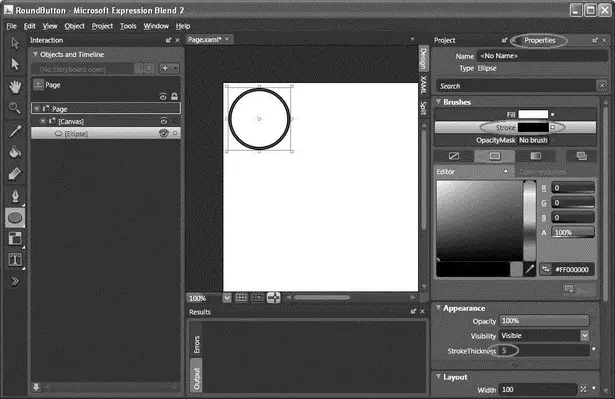Toggle lock all objects padlock header
The height and width of the screenshot is (399, 615).
[x=174, y=97]
